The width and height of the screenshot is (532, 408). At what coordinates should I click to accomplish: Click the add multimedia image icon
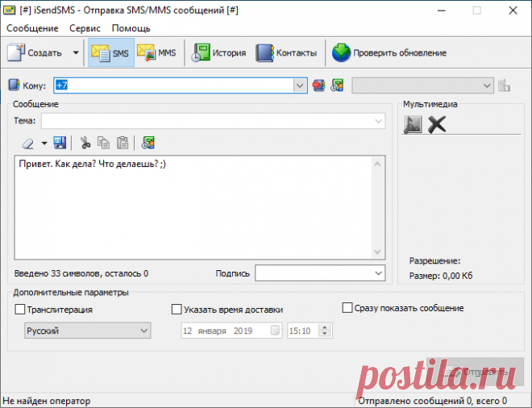(413, 124)
